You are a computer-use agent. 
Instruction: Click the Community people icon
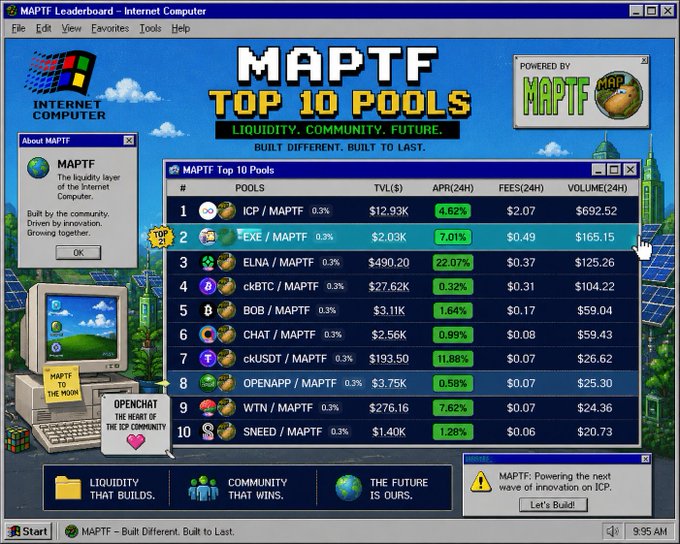point(203,488)
